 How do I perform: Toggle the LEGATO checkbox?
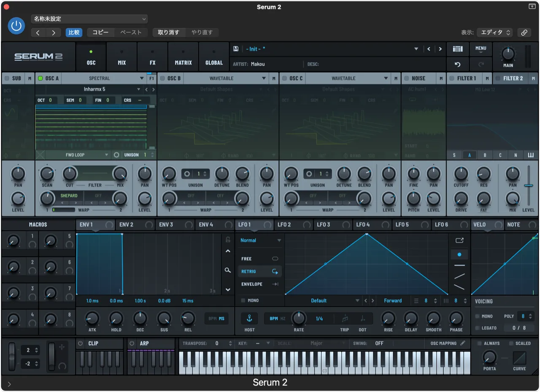tap(477, 328)
